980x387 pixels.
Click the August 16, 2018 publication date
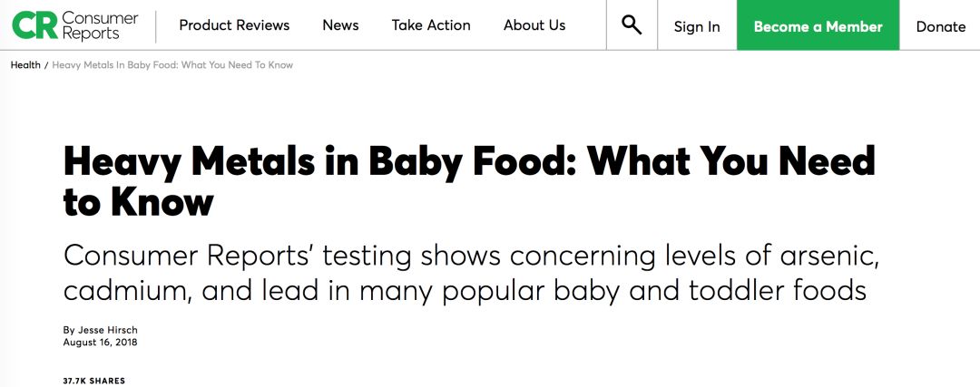click(100, 342)
